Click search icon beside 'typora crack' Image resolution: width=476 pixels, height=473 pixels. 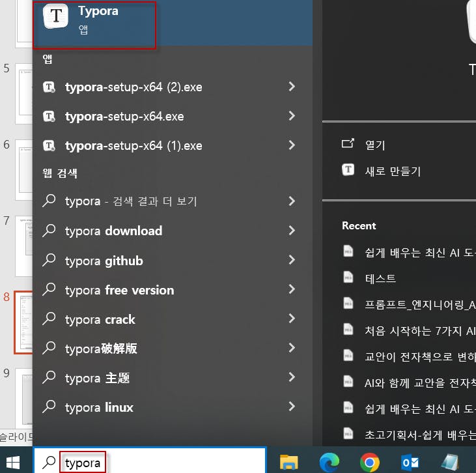(x=49, y=319)
